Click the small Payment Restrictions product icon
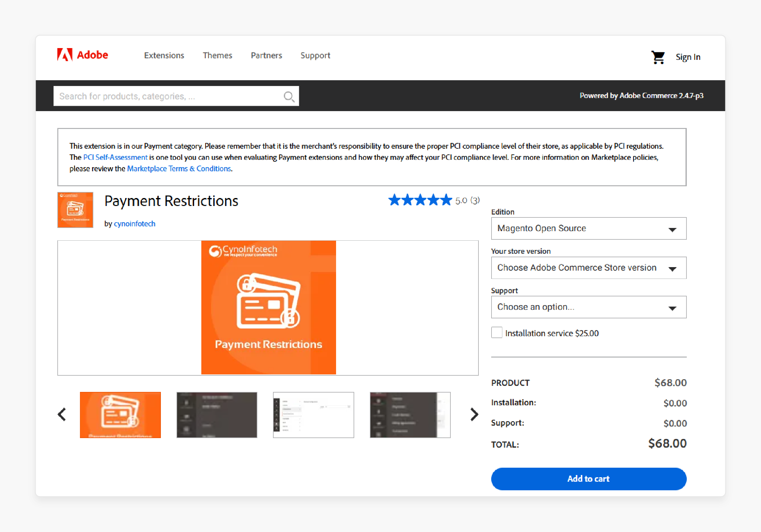This screenshot has height=532, width=761. tap(75, 210)
